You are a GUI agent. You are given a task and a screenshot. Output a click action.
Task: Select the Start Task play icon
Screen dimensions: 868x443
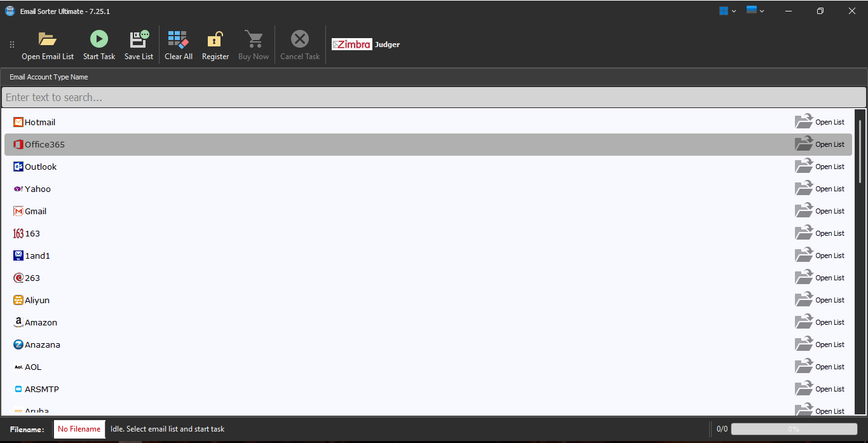point(98,39)
